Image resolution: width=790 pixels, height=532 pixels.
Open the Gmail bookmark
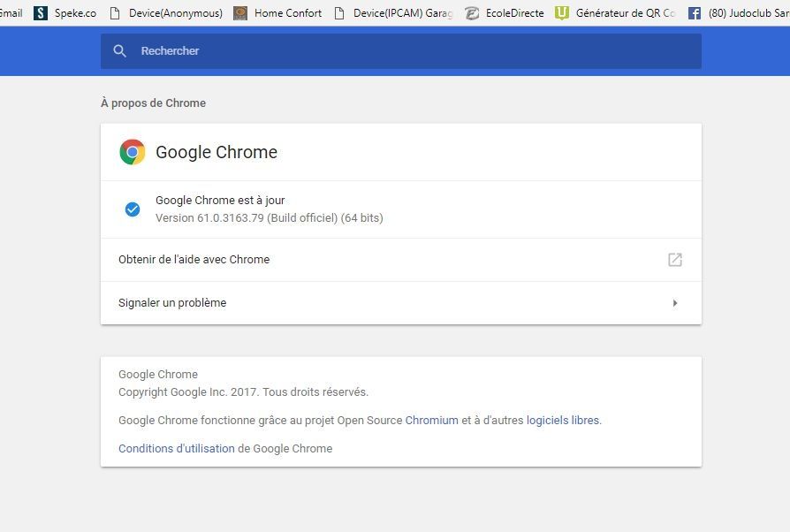[11, 13]
